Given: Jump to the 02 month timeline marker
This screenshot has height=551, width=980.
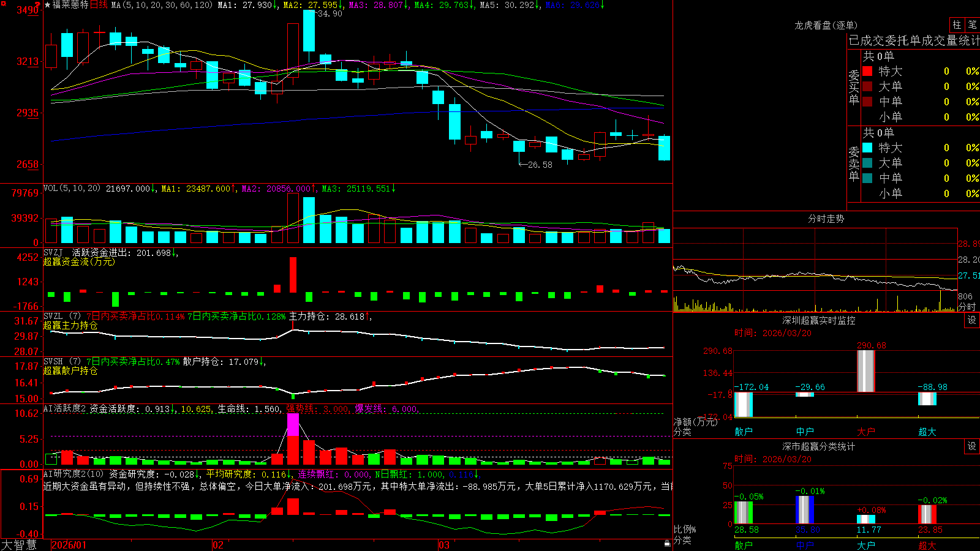Looking at the screenshot, I should coord(218,545).
